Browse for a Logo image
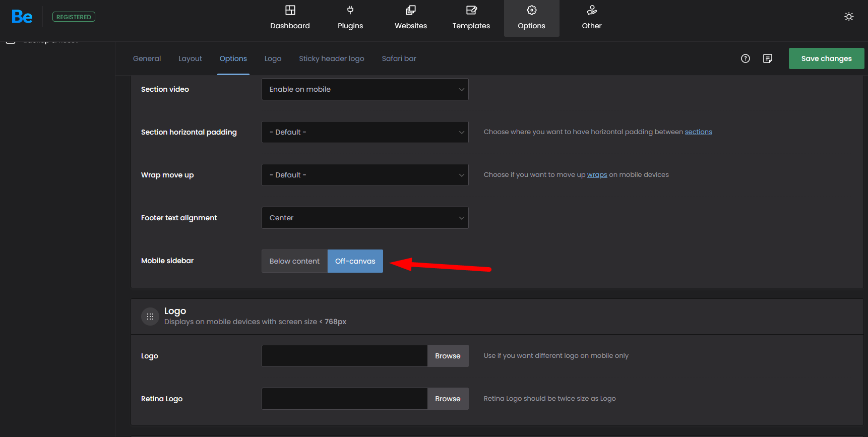The image size is (868, 437). point(448,356)
